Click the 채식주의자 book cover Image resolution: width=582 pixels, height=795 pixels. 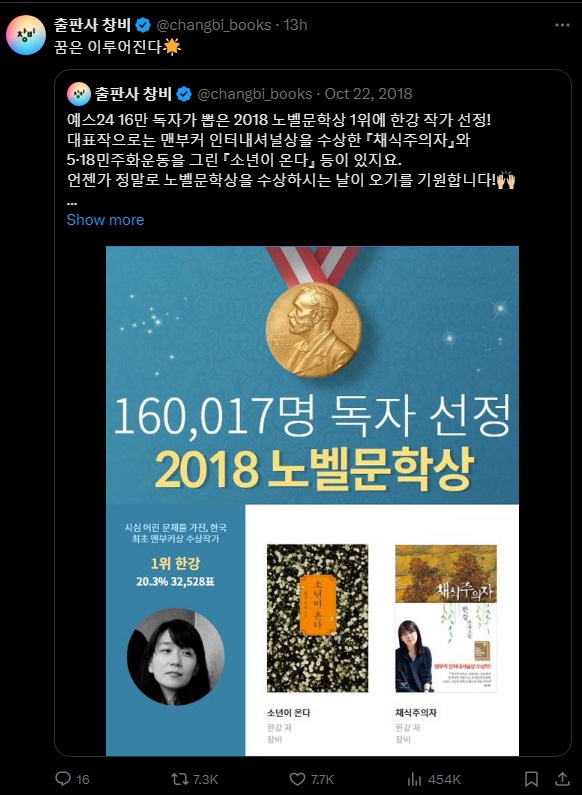[446, 618]
